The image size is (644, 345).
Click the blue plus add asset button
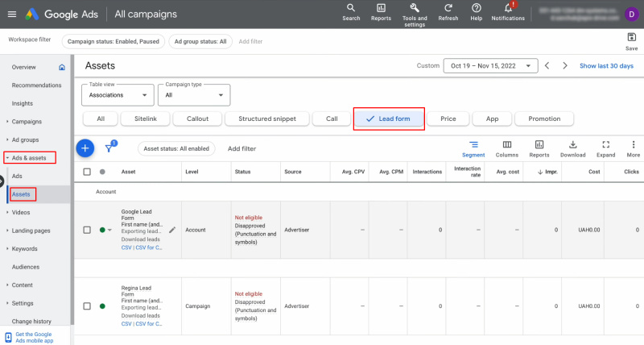85,148
